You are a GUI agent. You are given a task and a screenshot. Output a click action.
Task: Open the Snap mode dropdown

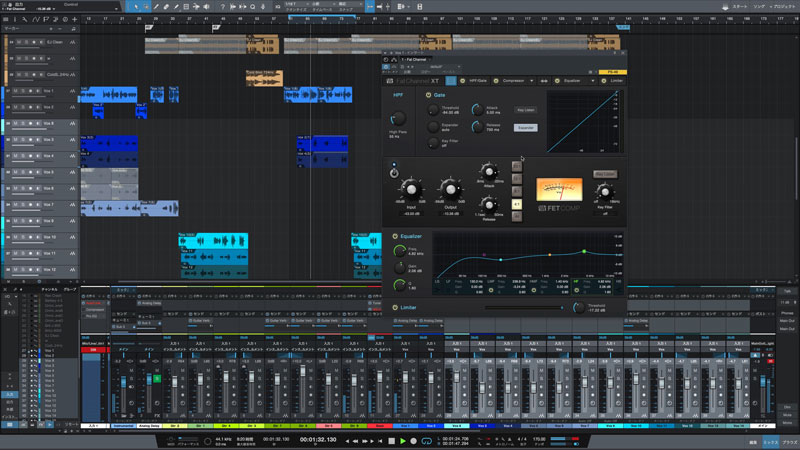349,5
